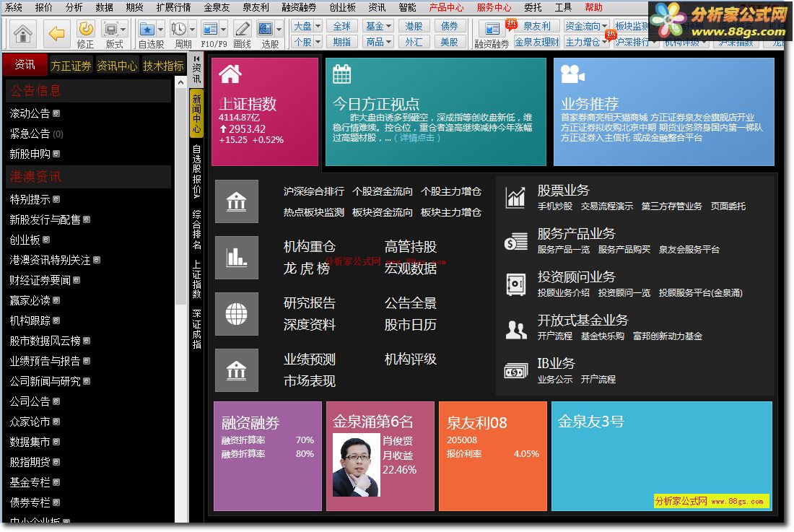Open the 系统 menu
794x532 pixels.
(14, 7)
